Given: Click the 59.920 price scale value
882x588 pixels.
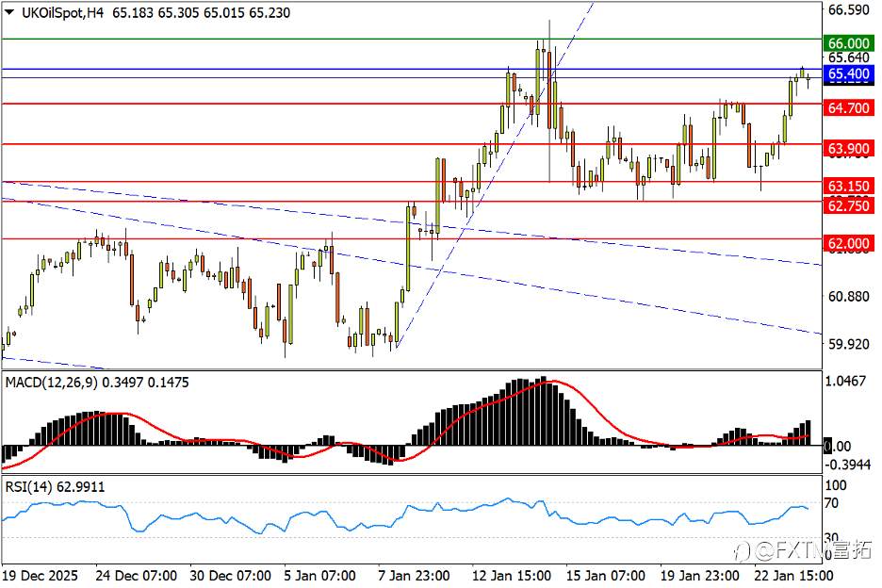Looking at the screenshot, I should pyautogui.click(x=849, y=344).
